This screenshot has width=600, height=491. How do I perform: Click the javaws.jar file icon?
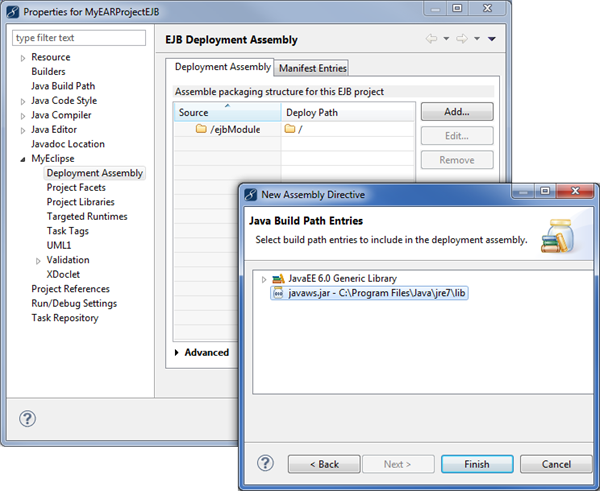pos(277,292)
